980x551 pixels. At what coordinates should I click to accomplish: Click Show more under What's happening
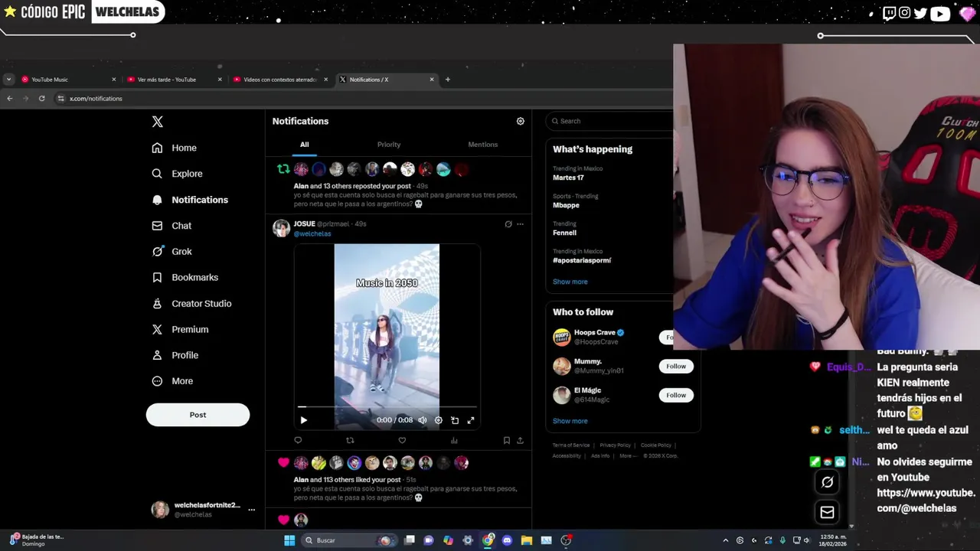(570, 282)
